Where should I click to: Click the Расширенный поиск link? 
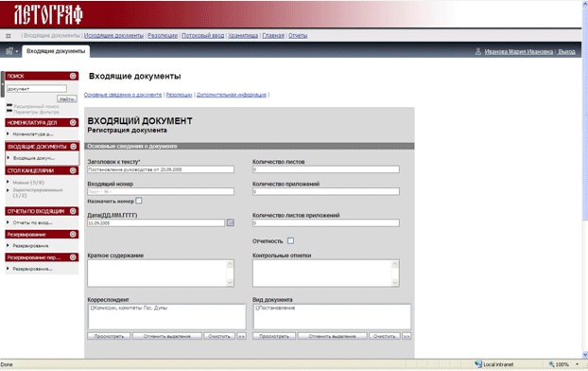point(36,106)
